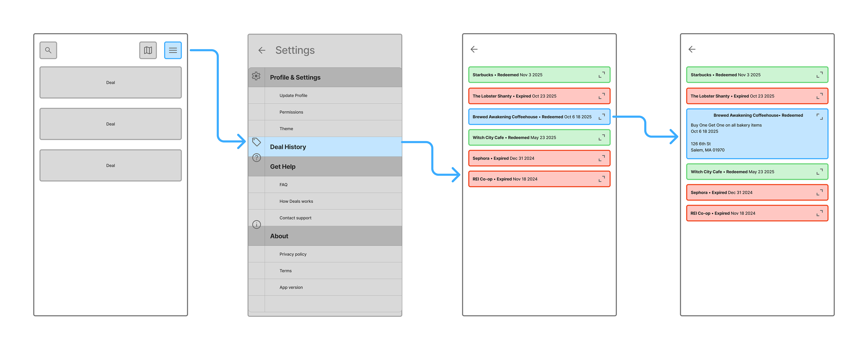Open Contact support item
Viewport: 868px width, 350px height.
(295, 218)
